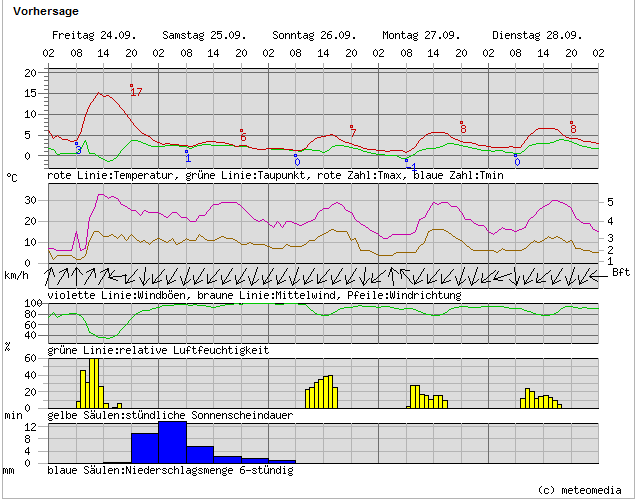Click the tallest blue precipitation bar
This screenshot has width=641, height=501.
[172, 442]
